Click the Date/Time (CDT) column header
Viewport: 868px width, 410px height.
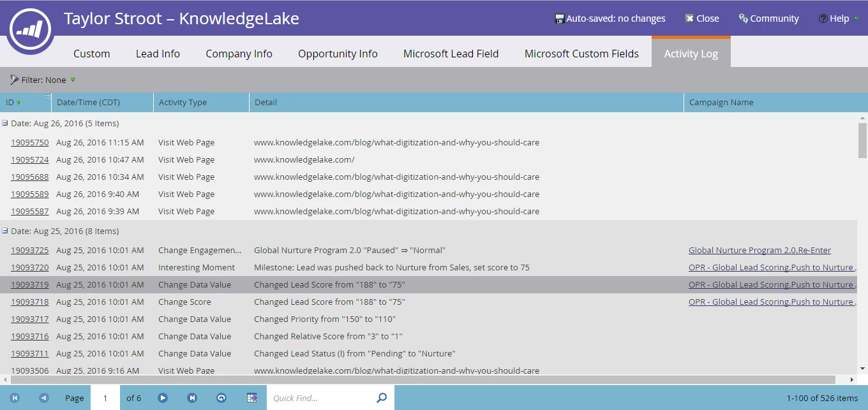pos(102,102)
